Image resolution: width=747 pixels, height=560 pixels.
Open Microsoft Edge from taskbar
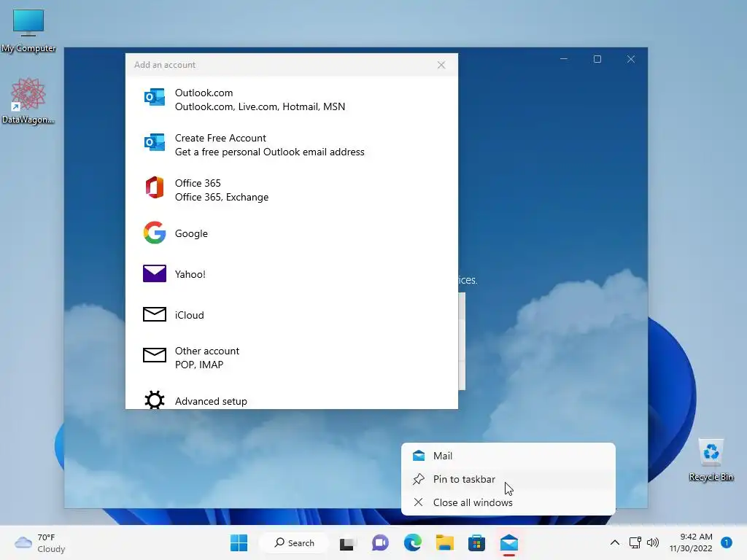(x=413, y=542)
